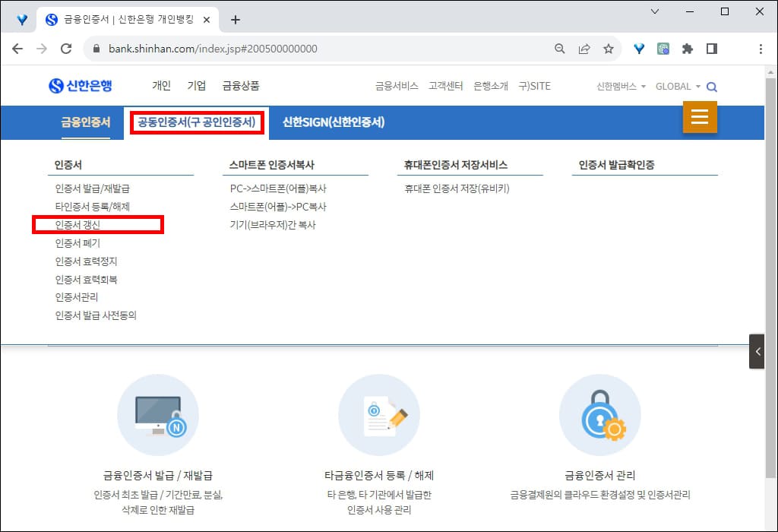Click the monitor icon for 금융인증서 발급/재발급

[x=158, y=414]
